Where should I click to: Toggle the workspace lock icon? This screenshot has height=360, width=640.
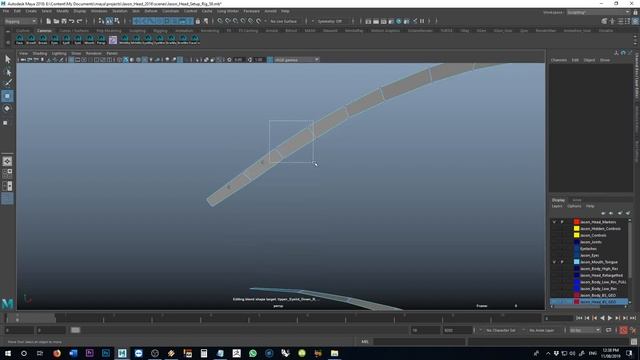[635, 12]
